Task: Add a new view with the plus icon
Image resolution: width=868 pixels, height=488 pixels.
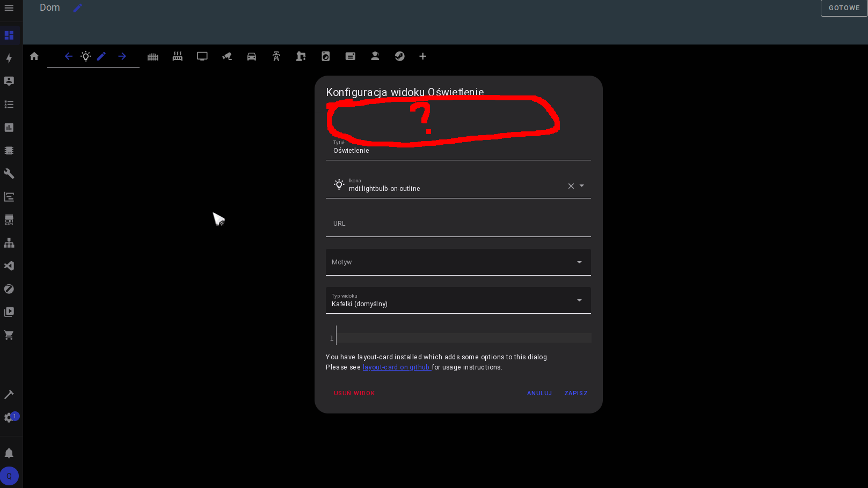Action: point(423,56)
